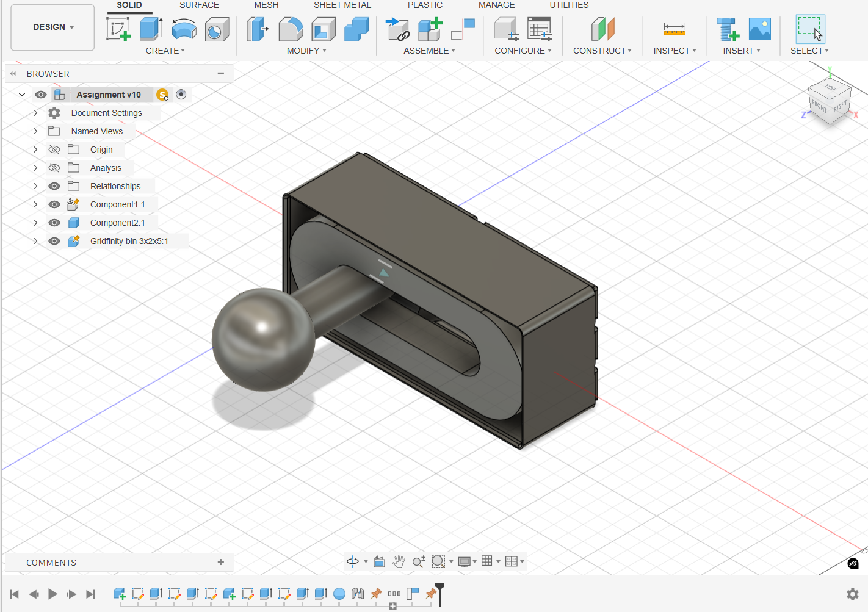Expand the Document Settings node
Image resolution: width=868 pixels, height=612 pixels.
point(35,113)
